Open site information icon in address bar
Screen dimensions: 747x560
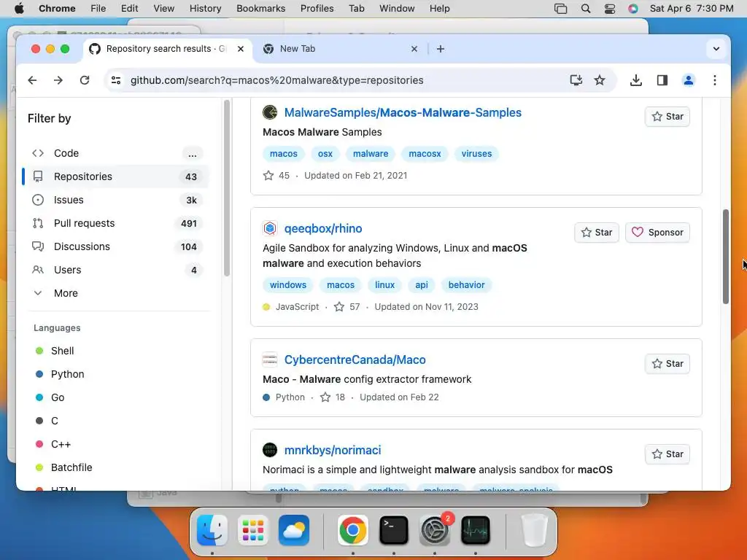[116, 80]
